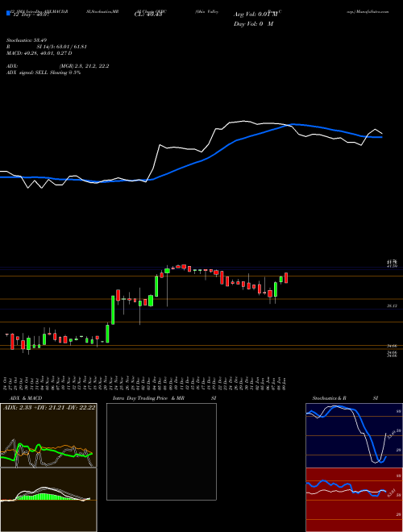403x532 pixels.
Task: Click the (MGR) 2.3, 21.2, 22.2 values
Action: 84,66
